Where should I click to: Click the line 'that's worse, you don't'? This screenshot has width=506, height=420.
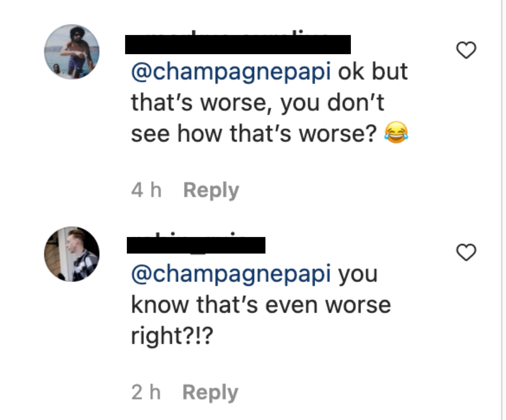point(258,103)
